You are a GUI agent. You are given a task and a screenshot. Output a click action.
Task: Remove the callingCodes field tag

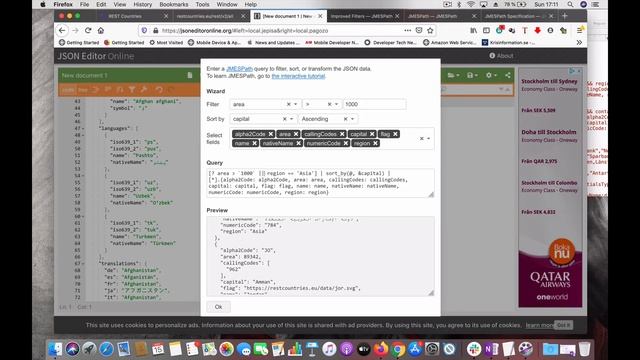click(342, 134)
